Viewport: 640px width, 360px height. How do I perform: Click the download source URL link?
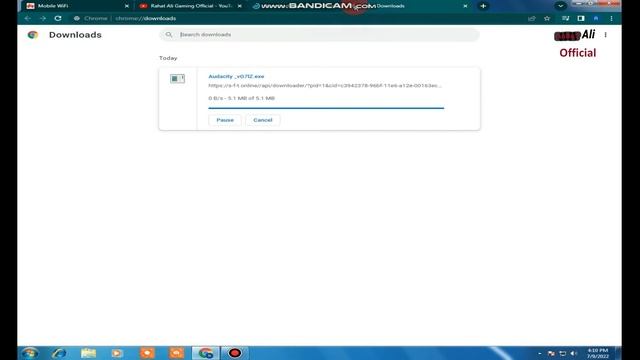click(325, 86)
